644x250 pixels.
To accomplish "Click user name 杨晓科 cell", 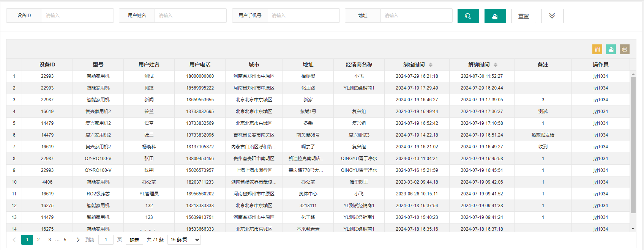I will (x=149, y=147).
